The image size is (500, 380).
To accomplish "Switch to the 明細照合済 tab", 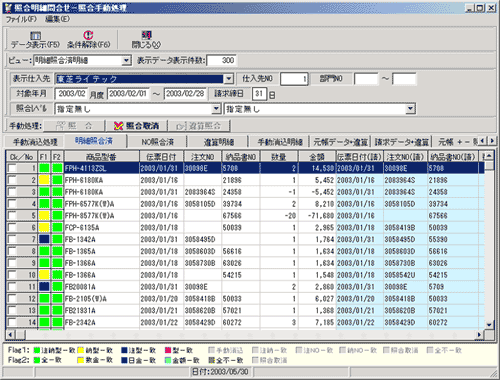I will point(94,141).
